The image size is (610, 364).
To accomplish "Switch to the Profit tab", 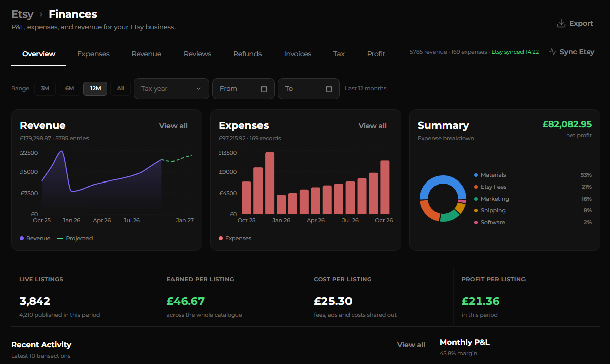I will [376, 54].
